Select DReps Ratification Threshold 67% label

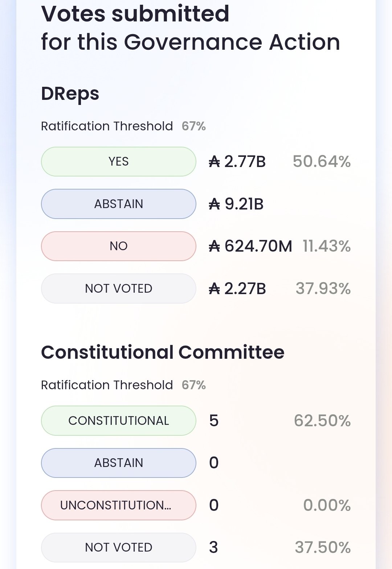(x=123, y=126)
